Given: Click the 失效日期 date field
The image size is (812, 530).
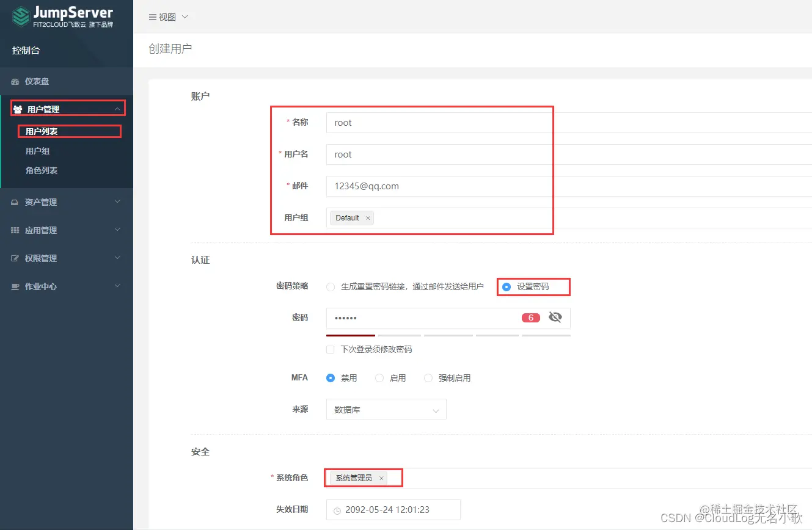Looking at the screenshot, I should coord(393,510).
